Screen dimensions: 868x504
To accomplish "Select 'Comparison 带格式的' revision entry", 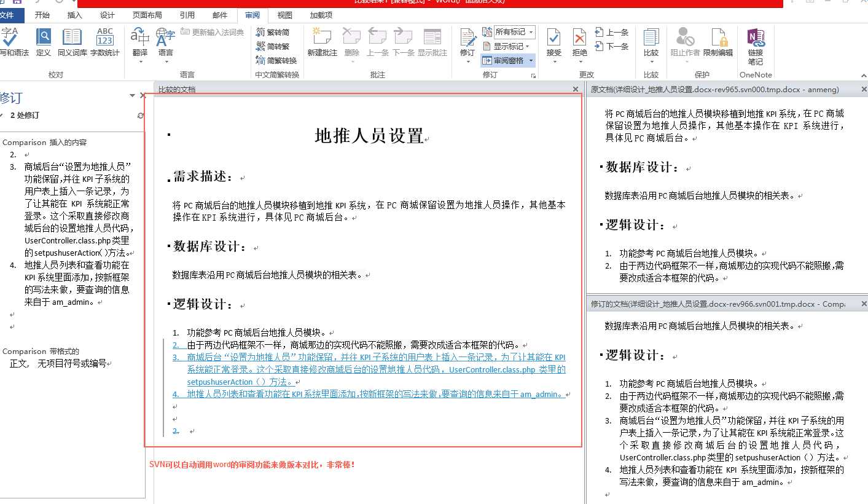I will pos(41,352).
